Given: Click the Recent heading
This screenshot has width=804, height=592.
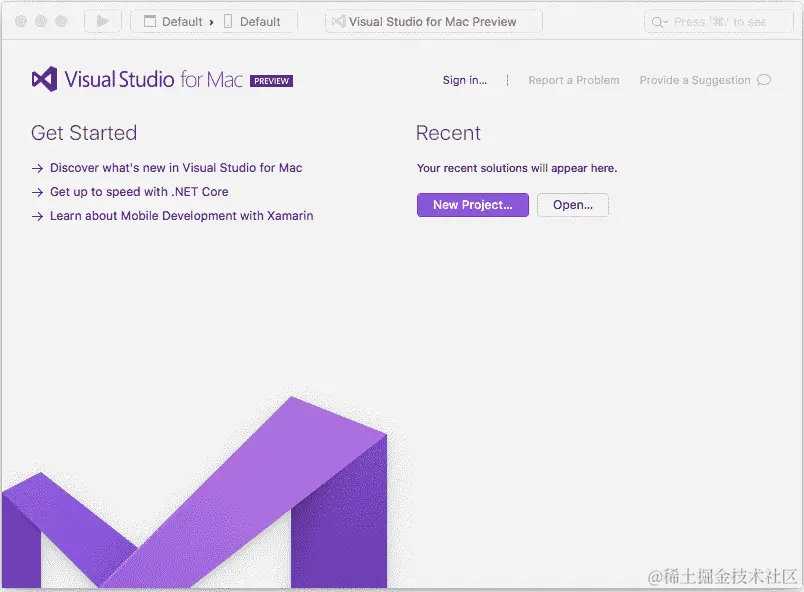Looking at the screenshot, I should 448,133.
